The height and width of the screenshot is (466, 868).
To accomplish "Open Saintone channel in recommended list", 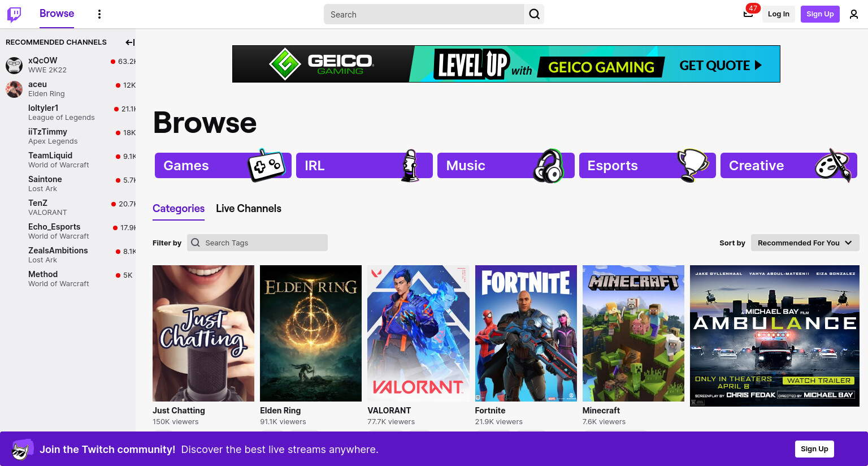I will [x=68, y=184].
